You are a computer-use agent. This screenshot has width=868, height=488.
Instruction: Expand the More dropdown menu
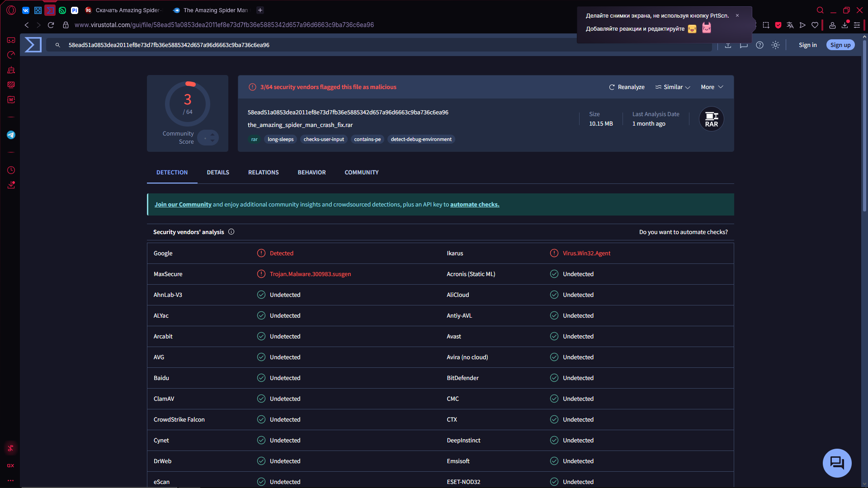(712, 87)
